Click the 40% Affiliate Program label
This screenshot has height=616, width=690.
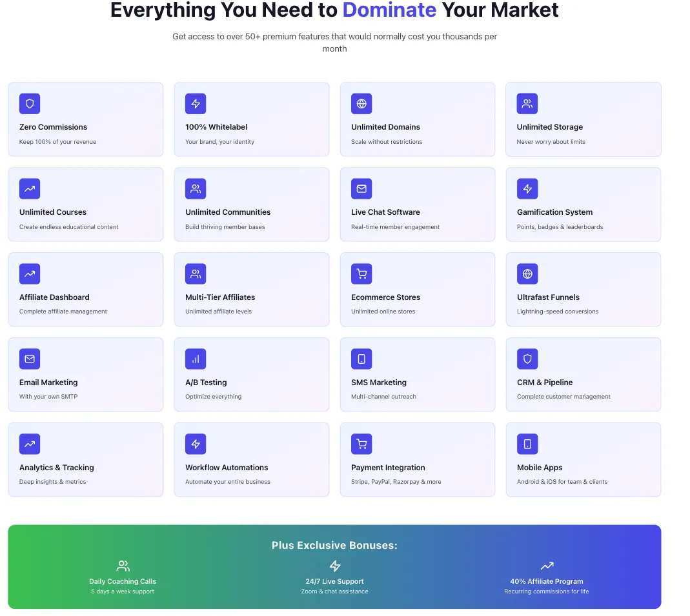(547, 581)
